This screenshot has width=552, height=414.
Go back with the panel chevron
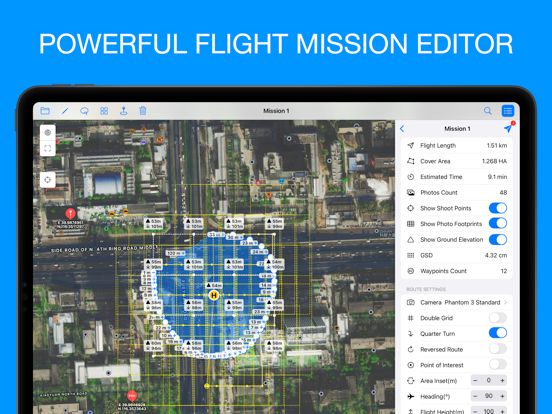coord(402,129)
